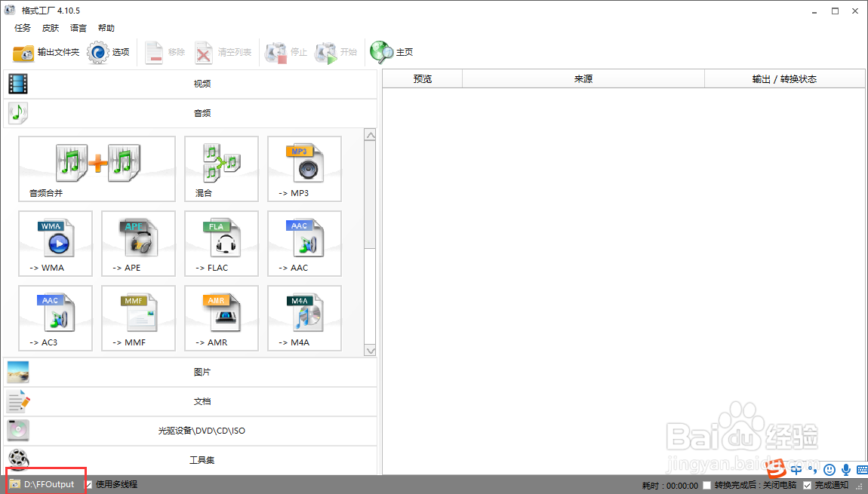Click the disc drive 光驱设备 icon
The image size is (868, 494).
tap(18, 431)
